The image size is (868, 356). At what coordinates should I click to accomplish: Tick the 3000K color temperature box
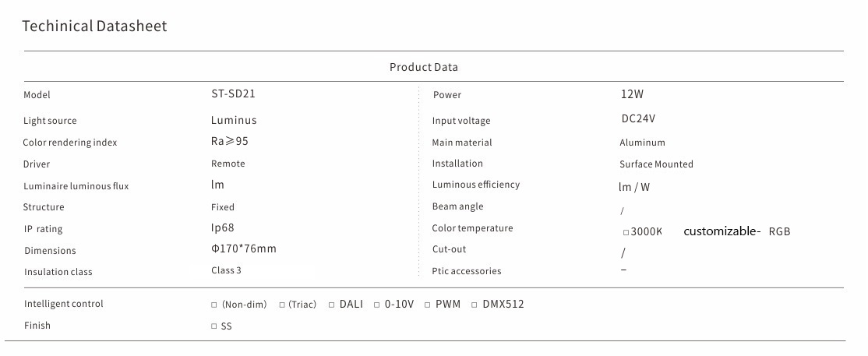(626, 232)
